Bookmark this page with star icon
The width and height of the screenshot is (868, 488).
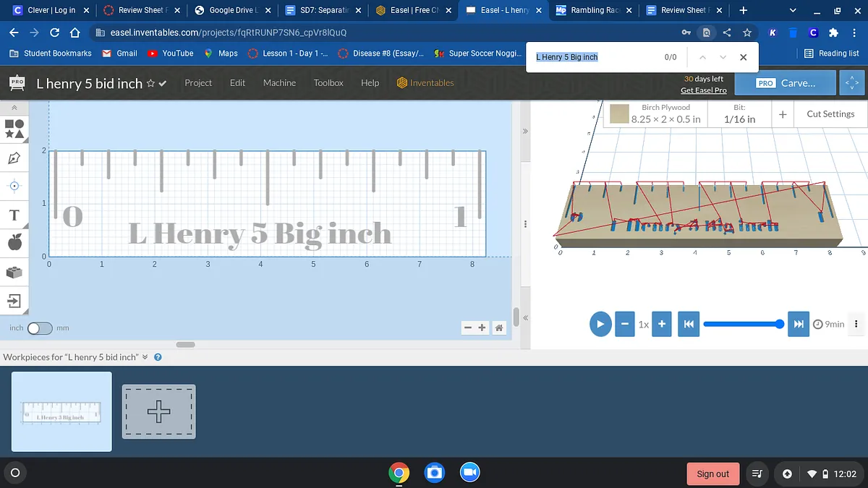(x=746, y=33)
